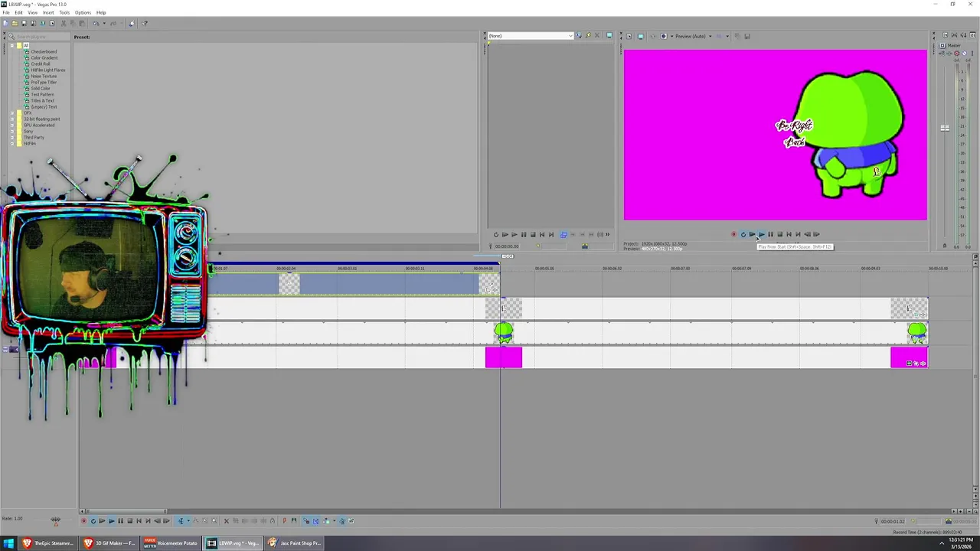Toggle Auto Ripple in bottom toolbar
This screenshot has height=551, width=980.
pos(326,521)
